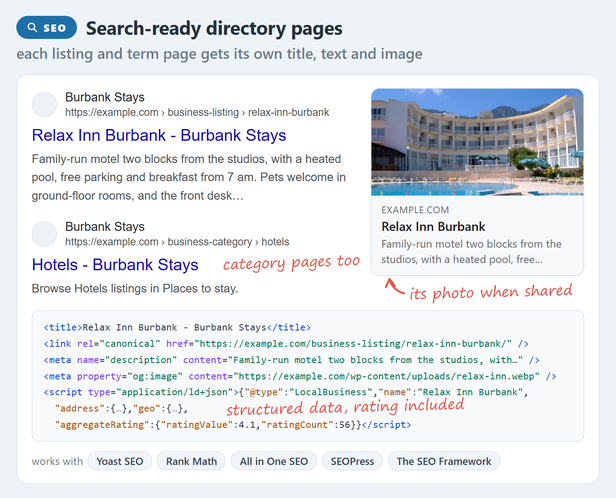The width and height of the screenshot is (616, 498).
Task: Click the aggregateRating line in the code
Action: tap(233, 425)
